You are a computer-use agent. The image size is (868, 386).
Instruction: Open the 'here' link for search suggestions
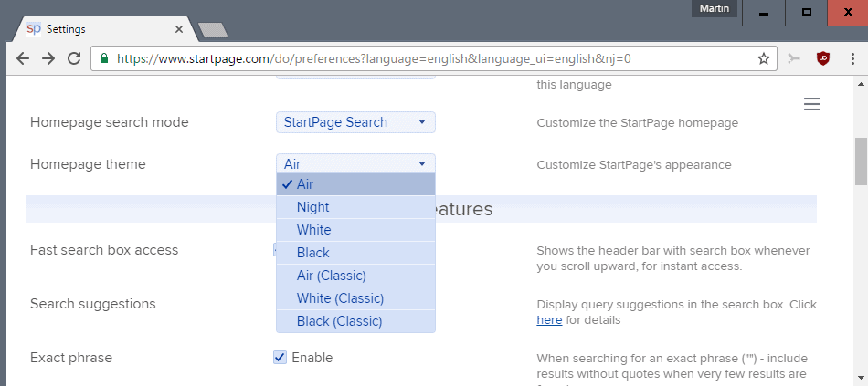click(x=549, y=319)
